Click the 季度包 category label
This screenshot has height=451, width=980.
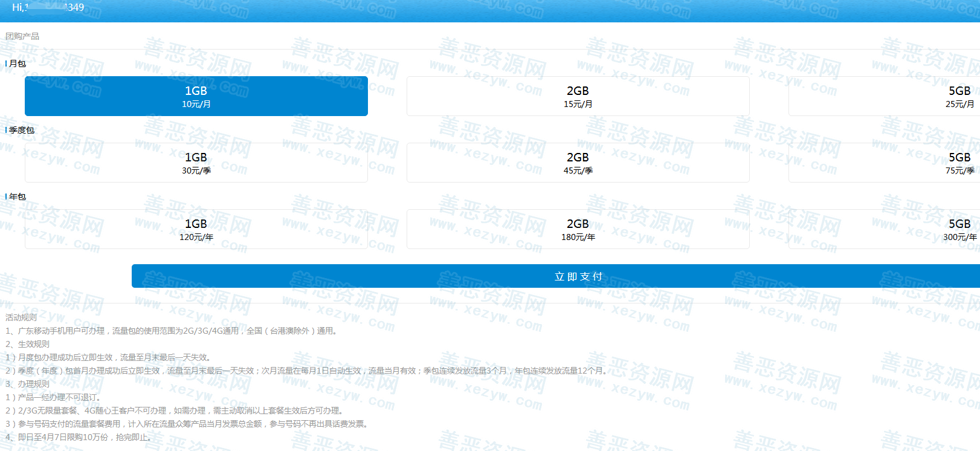point(21,130)
